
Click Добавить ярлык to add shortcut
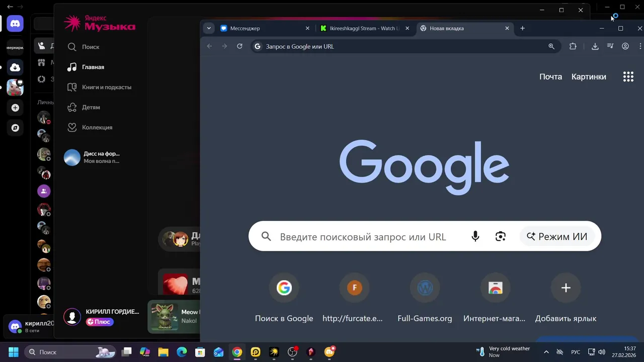(x=566, y=299)
